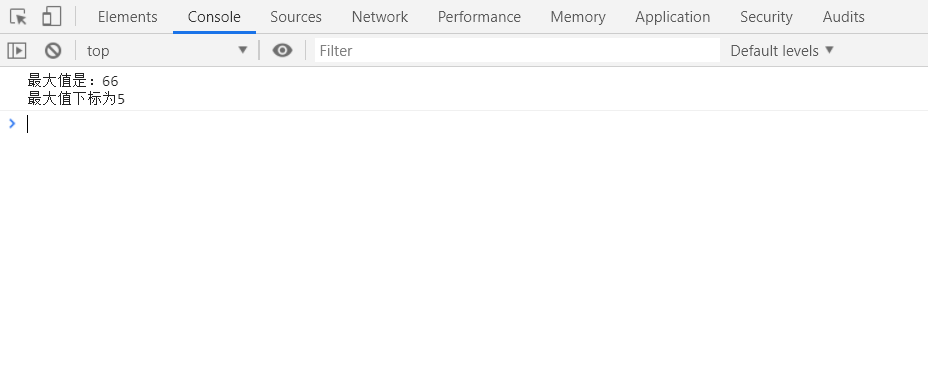Open the Sources tab
Screen dimensions: 928x367
296,17
